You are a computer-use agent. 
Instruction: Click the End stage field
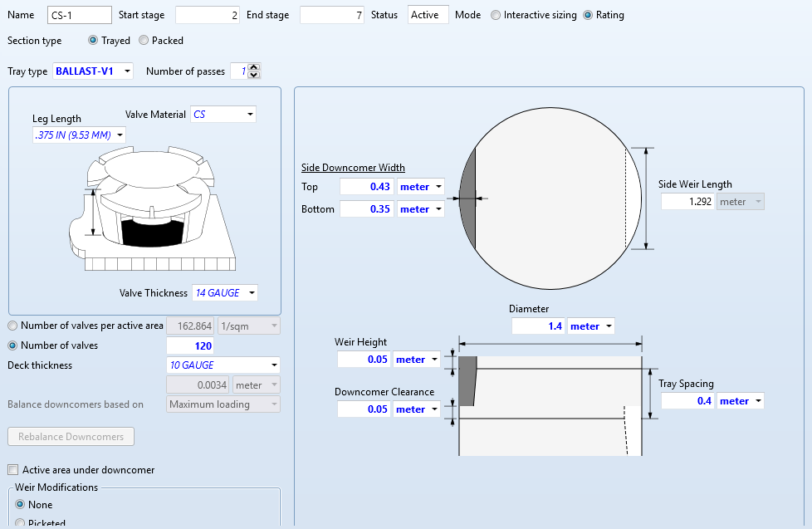pyautogui.click(x=332, y=15)
